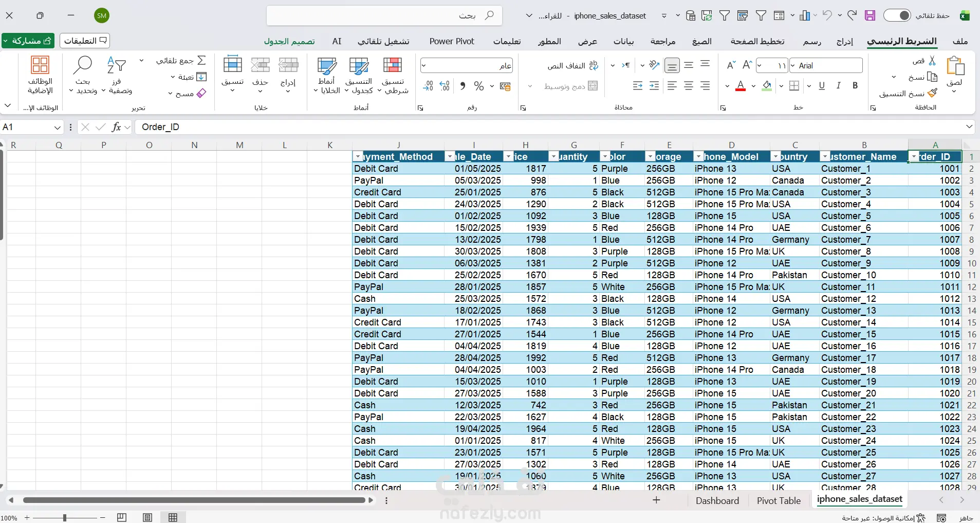Click the Merge & Center button
980x523 pixels.
[x=570, y=86]
